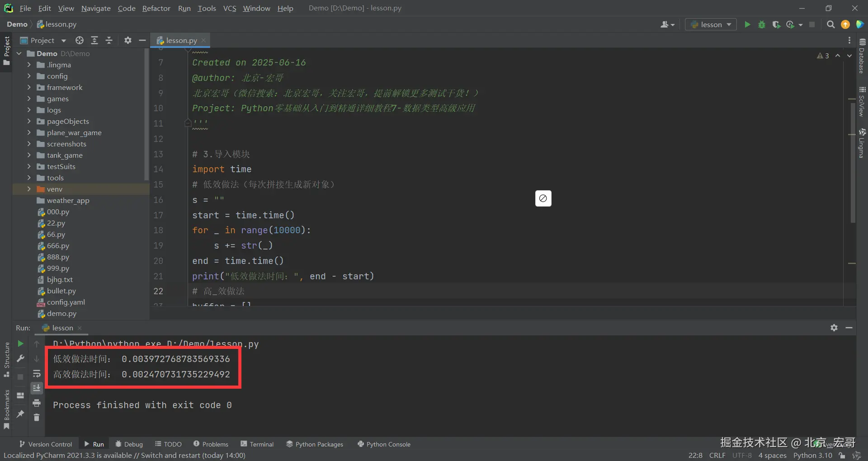Expand the framework folder
The image size is (868, 461).
(29, 87)
